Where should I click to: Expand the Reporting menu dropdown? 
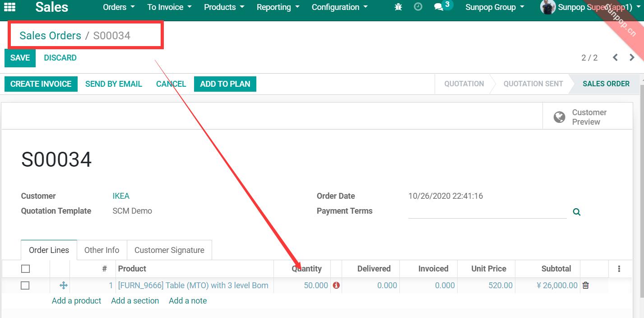(x=278, y=7)
